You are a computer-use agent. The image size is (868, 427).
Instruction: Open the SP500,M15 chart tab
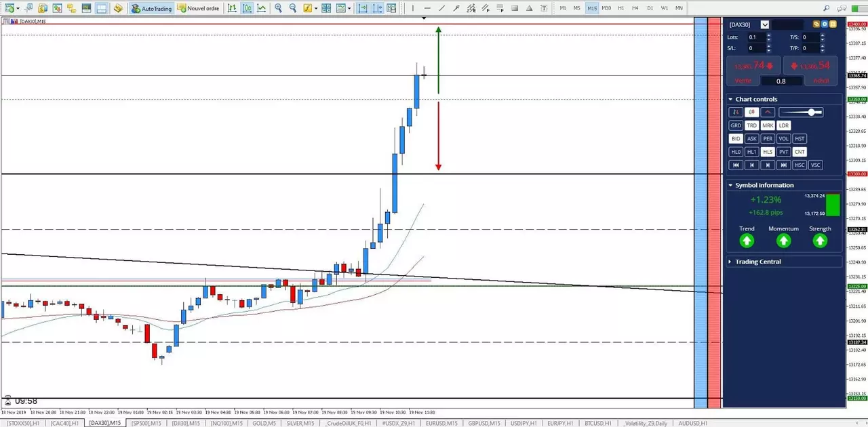(146, 423)
